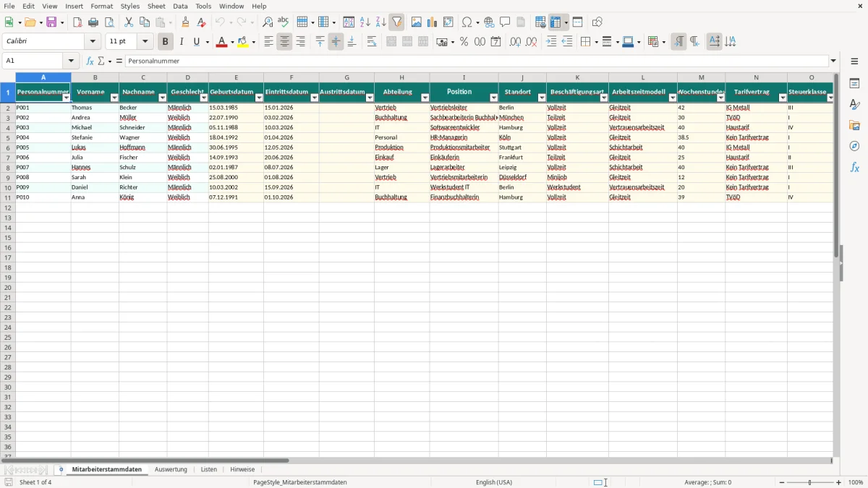The image size is (868, 488).
Task: Click the column A header
Action: pyautogui.click(x=43, y=77)
